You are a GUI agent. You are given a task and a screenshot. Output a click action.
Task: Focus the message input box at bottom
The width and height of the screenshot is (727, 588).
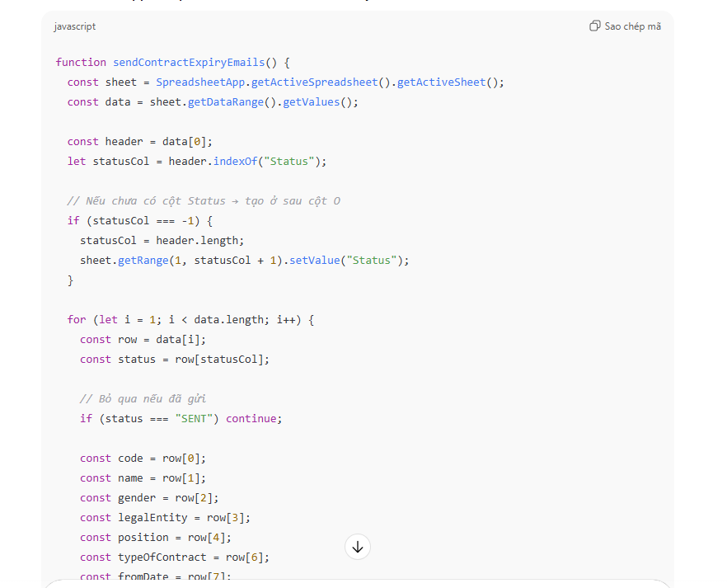click(357, 584)
